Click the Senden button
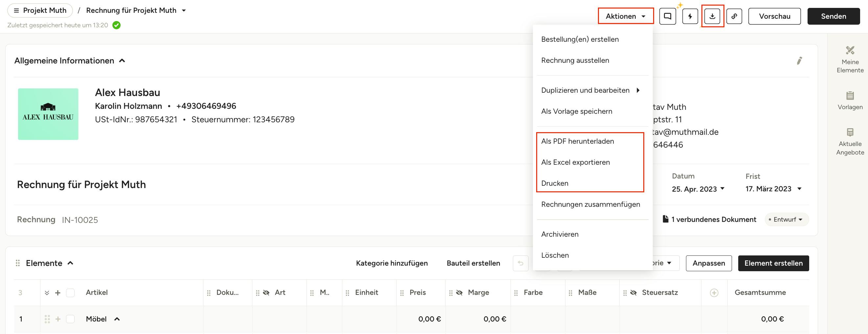Image resolution: width=868 pixels, height=334 pixels. tap(833, 16)
